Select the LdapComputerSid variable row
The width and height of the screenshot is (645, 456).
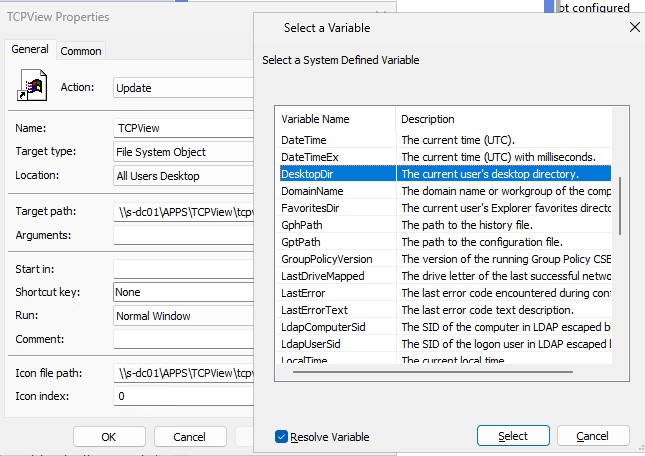(x=443, y=327)
